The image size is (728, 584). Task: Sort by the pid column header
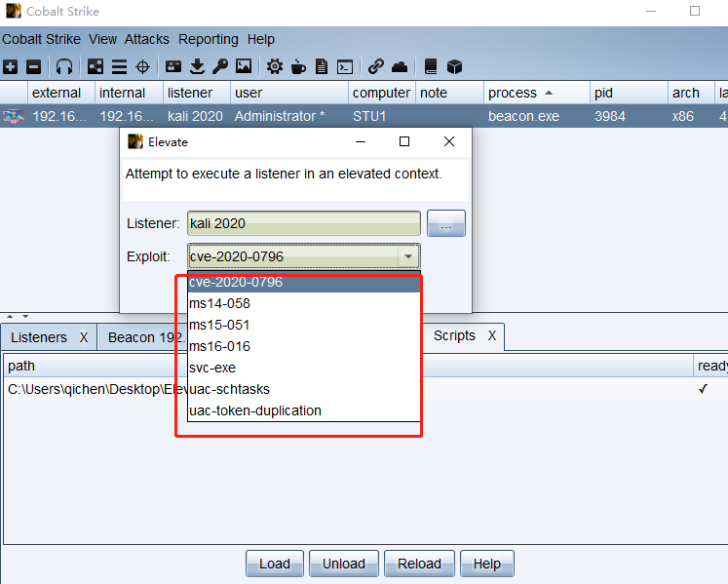[630, 93]
